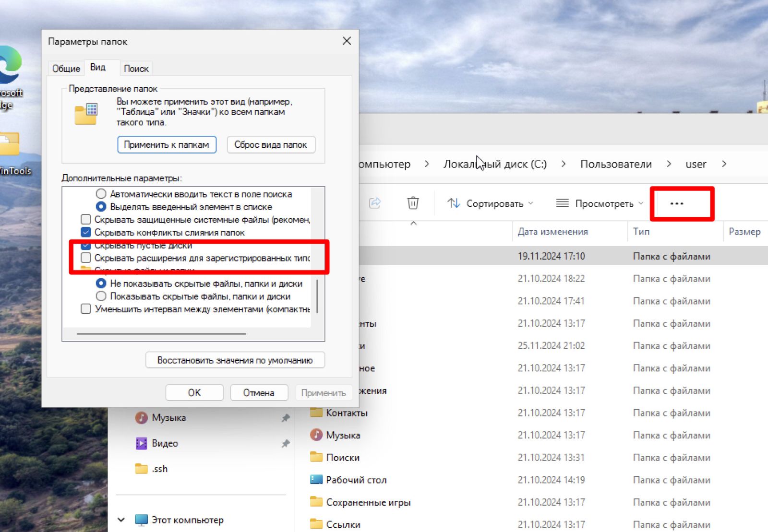Image resolution: width=768 pixels, height=532 pixels.
Task: Open the three-dot More options menu
Action: click(x=677, y=203)
